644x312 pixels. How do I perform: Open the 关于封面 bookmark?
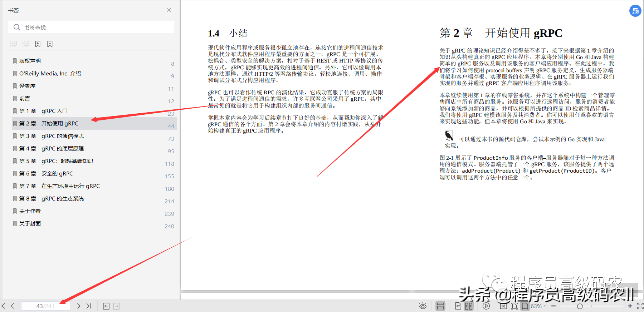tap(30, 224)
